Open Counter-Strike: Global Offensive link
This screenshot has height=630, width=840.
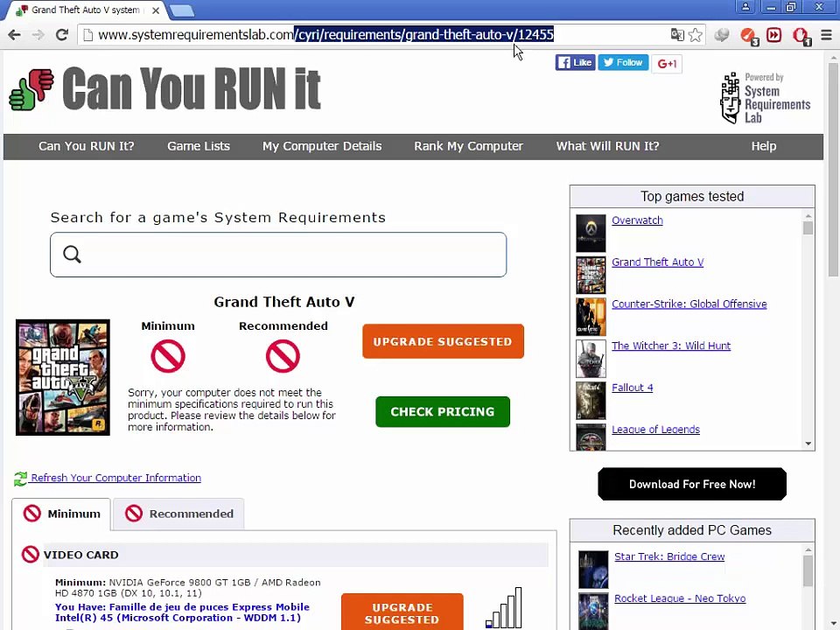pyautogui.click(x=689, y=304)
